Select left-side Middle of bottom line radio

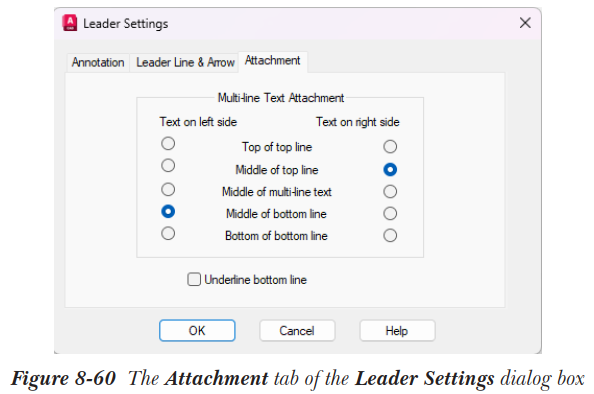[168, 211]
